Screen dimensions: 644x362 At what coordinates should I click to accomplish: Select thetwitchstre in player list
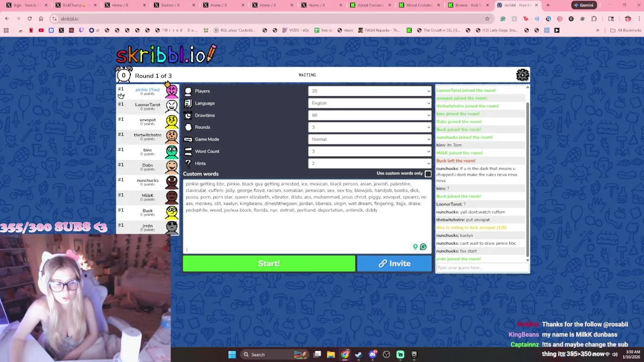pyautogui.click(x=147, y=136)
